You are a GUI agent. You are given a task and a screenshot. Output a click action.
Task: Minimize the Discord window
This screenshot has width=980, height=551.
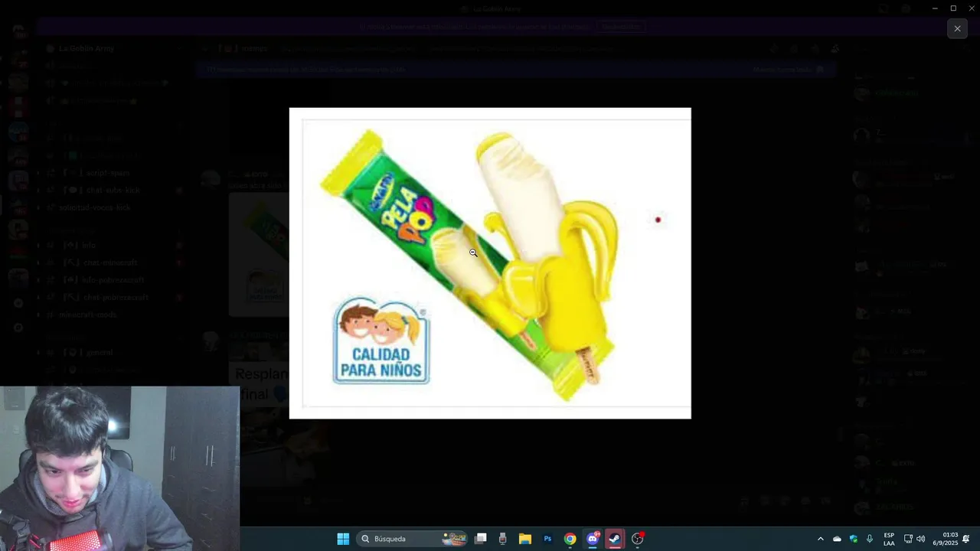pos(935,8)
